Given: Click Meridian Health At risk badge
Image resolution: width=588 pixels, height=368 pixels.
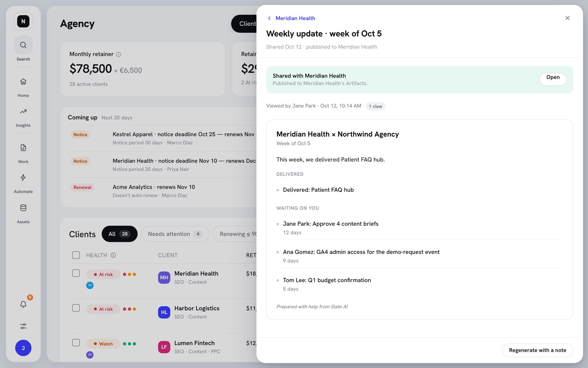Looking at the screenshot, I should tap(103, 274).
